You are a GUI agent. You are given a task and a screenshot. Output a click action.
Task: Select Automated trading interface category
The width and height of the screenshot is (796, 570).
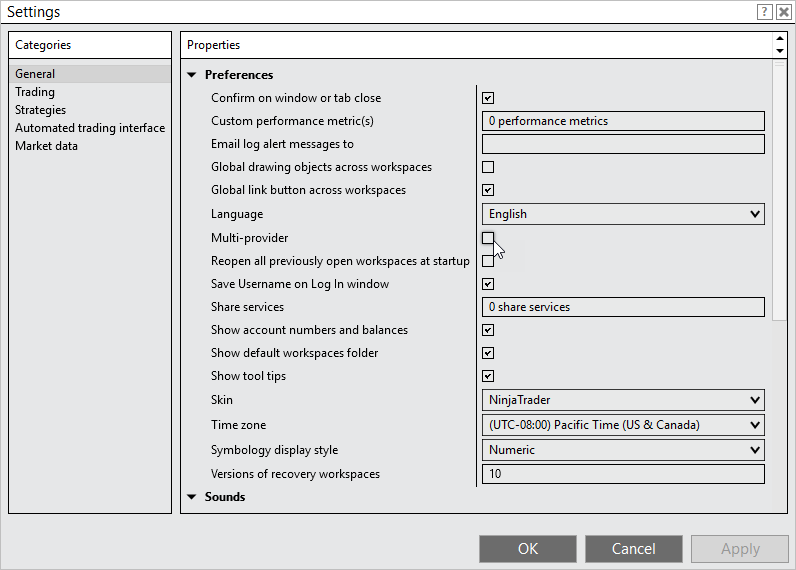click(x=90, y=128)
